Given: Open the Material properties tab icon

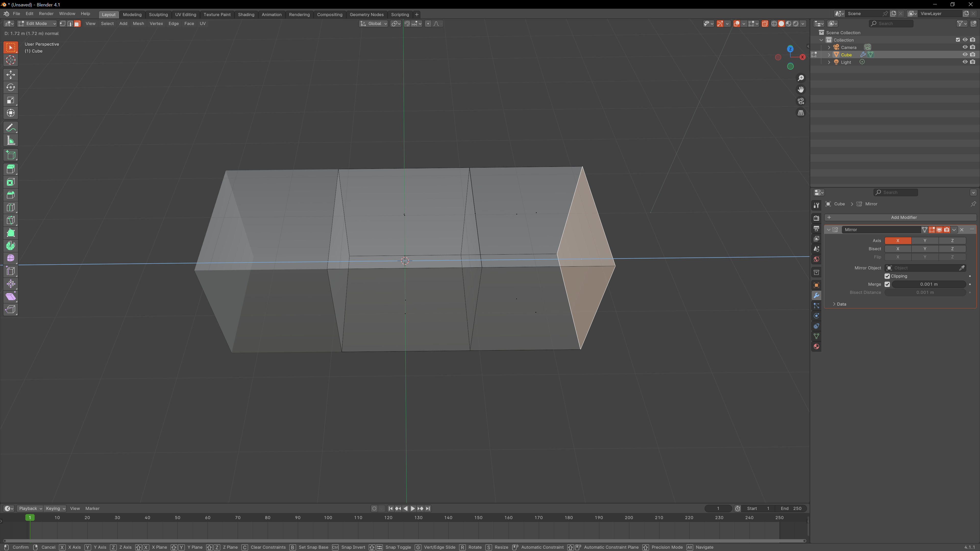Looking at the screenshot, I should tap(816, 346).
